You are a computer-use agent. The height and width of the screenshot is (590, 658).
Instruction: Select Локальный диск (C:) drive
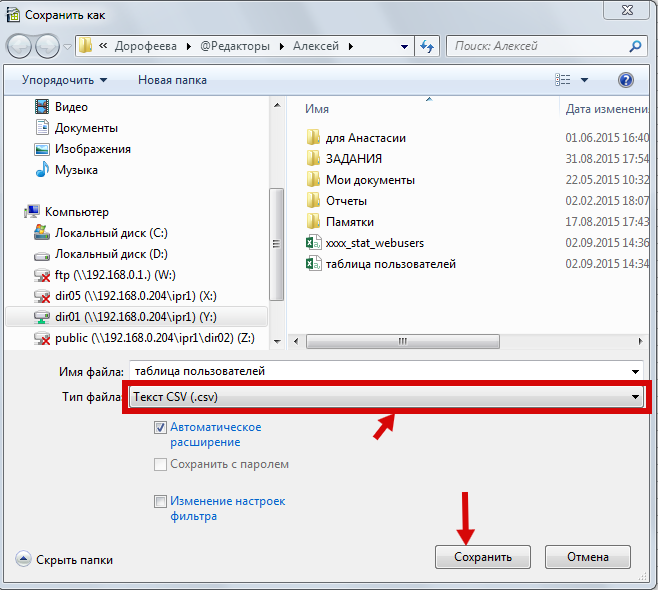pyautogui.click(x=111, y=233)
